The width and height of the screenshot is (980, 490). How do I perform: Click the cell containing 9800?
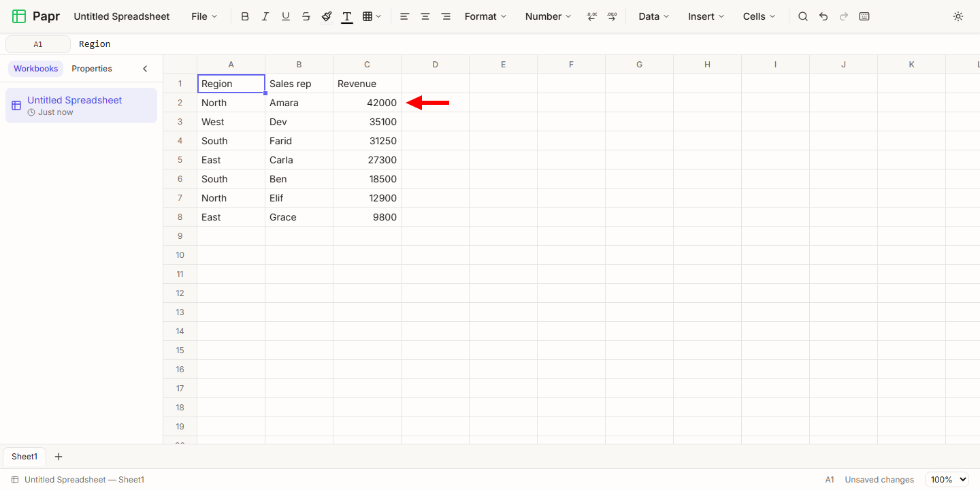pos(367,217)
